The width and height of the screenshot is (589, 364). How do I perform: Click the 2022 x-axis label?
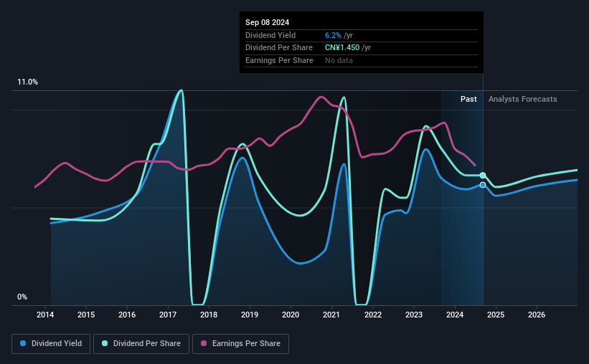pyautogui.click(x=373, y=315)
